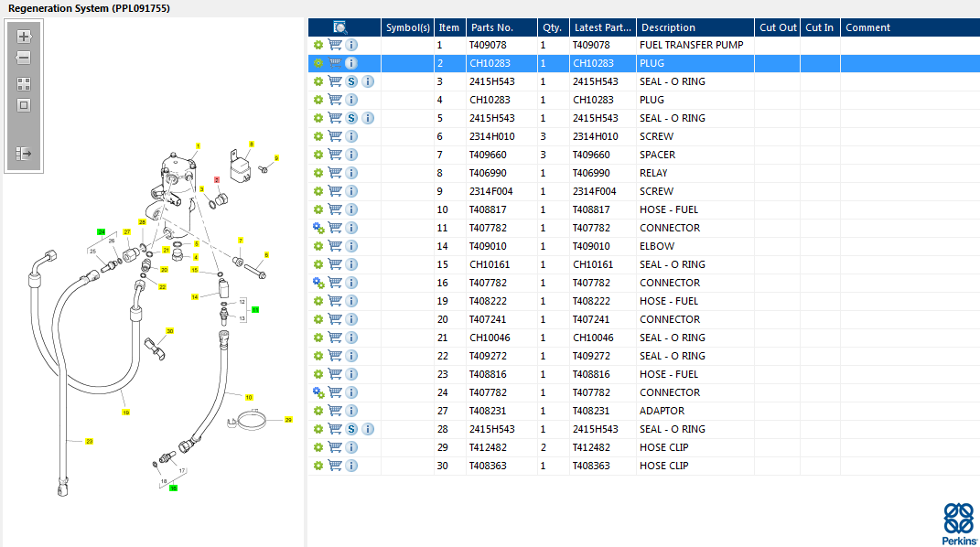Image resolution: width=980 pixels, height=547 pixels.
Task: Click the single-square fit view icon
Action: pos(24,105)
